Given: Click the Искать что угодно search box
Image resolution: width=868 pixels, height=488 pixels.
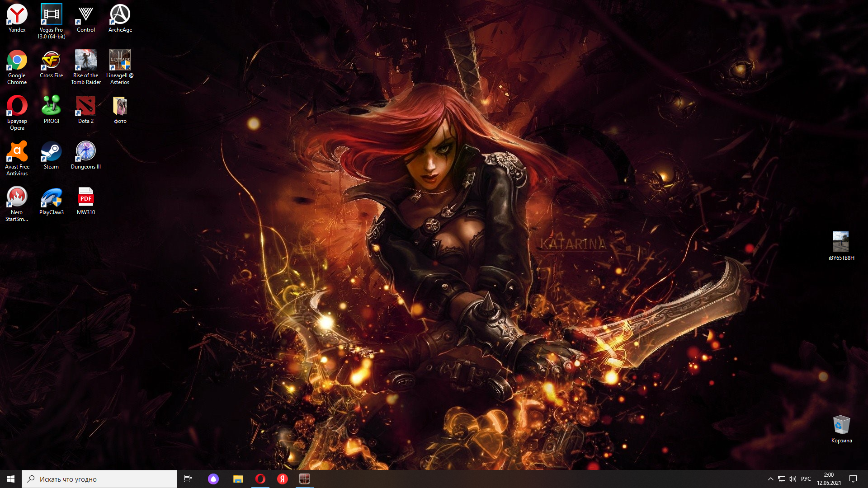Looking at the screenshot, I should tap(99, 479).
